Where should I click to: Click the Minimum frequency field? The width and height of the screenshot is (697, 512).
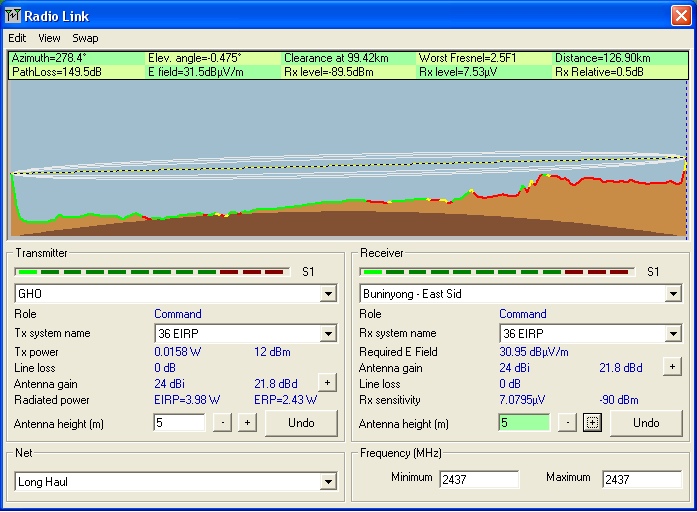pos(479,480)
